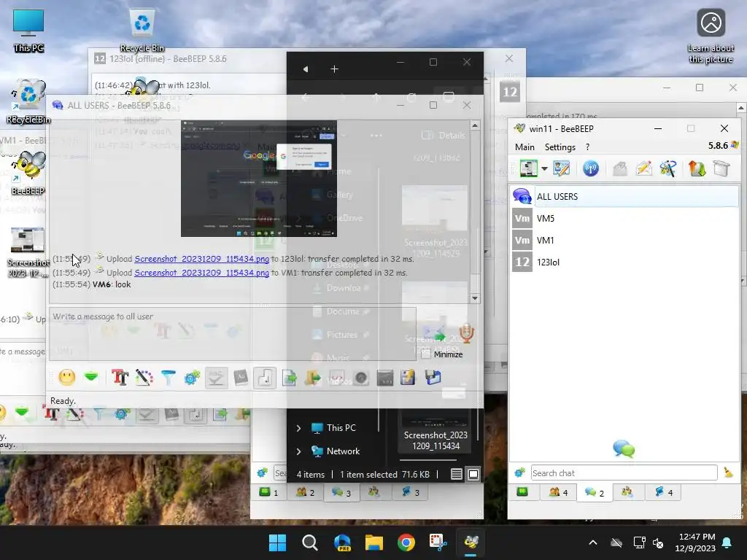Image resolution: width=747 pixels, height=560 pixels.
Task: Edit your profile with the vCard pencil icon
Action: coord(561,168)
